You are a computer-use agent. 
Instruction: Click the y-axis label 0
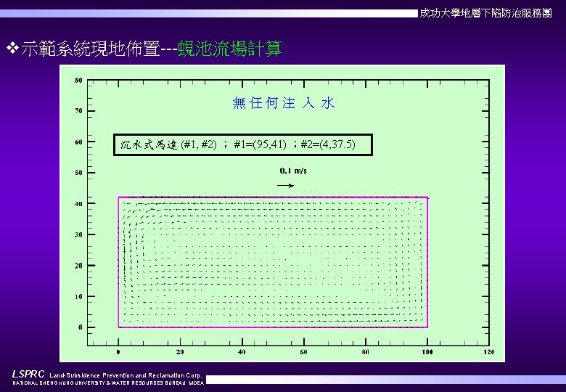pyautogui.click(x=81, y=327)
